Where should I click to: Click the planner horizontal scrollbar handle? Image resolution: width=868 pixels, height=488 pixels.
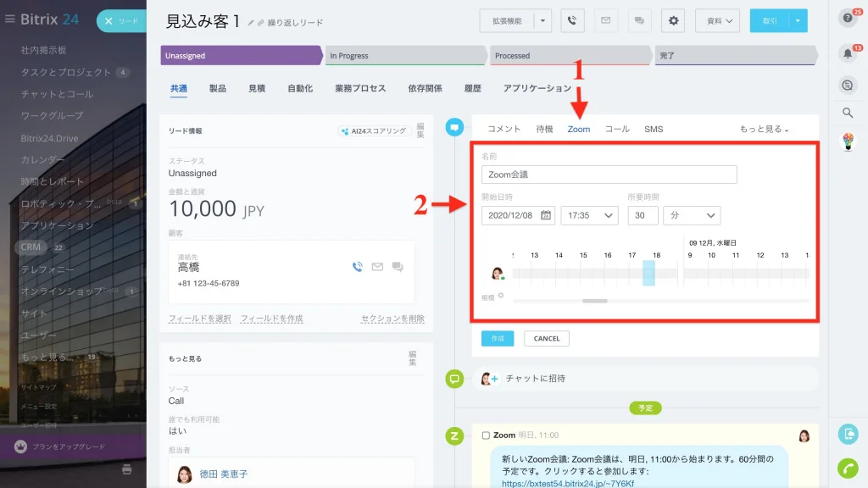(595, 301)
